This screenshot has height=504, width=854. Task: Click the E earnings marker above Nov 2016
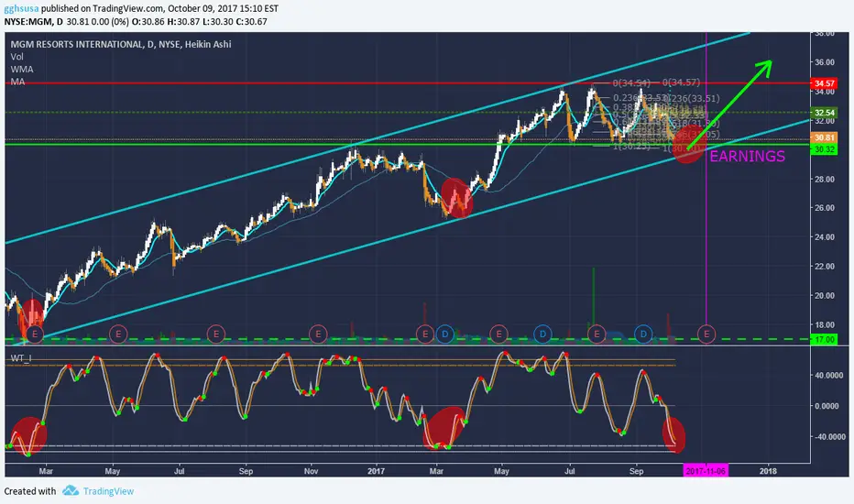[x=318, y=334]
